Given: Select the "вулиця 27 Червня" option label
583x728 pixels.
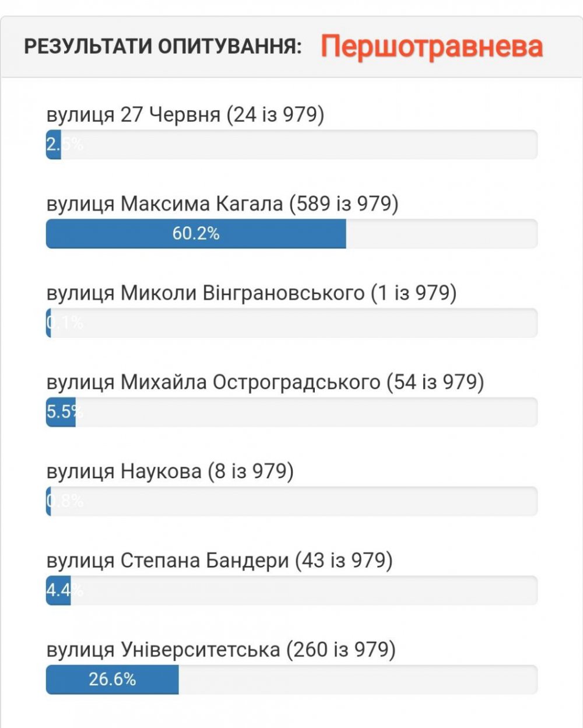Looking at the screenshot, I should (185, 114).
